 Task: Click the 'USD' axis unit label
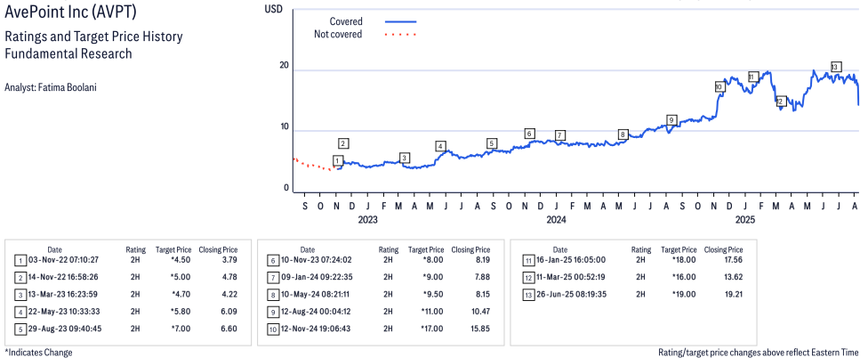coord(273,9)
